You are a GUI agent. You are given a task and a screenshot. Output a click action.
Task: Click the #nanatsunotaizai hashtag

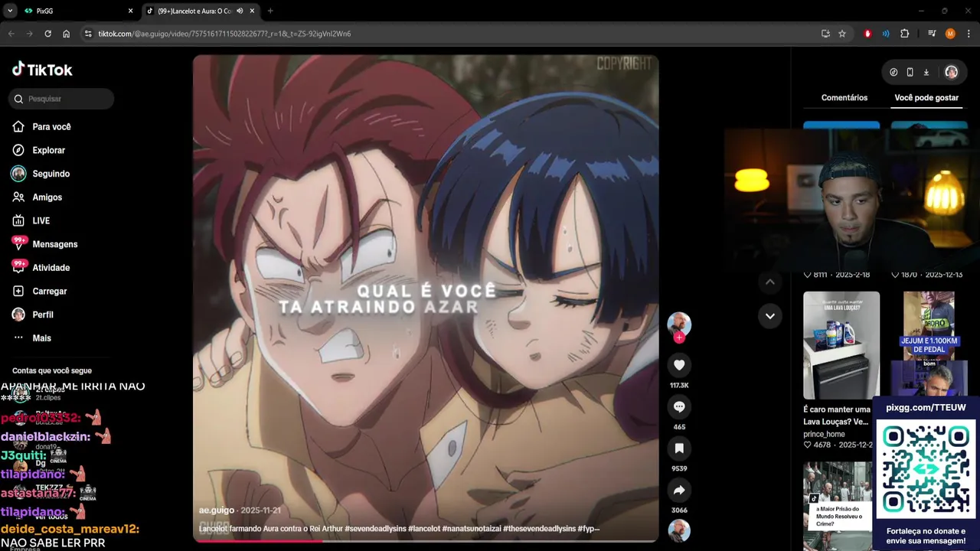pos(471,529)
